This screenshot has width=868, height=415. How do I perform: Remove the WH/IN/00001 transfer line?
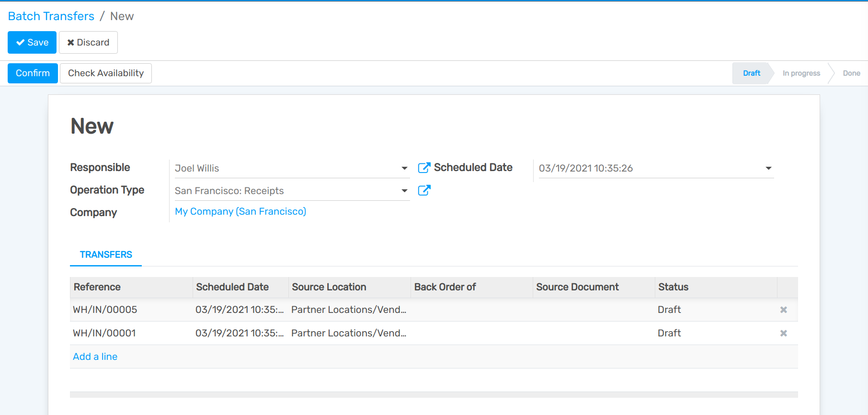pos(784,333)
